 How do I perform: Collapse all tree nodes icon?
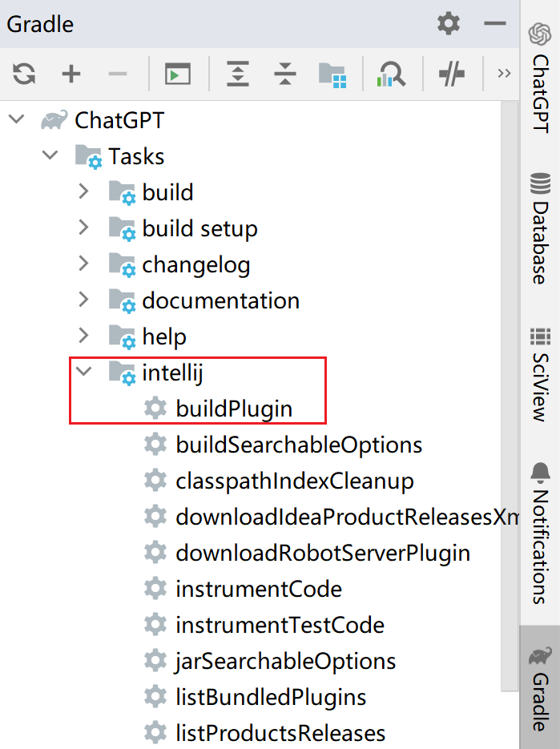[284, 74]
